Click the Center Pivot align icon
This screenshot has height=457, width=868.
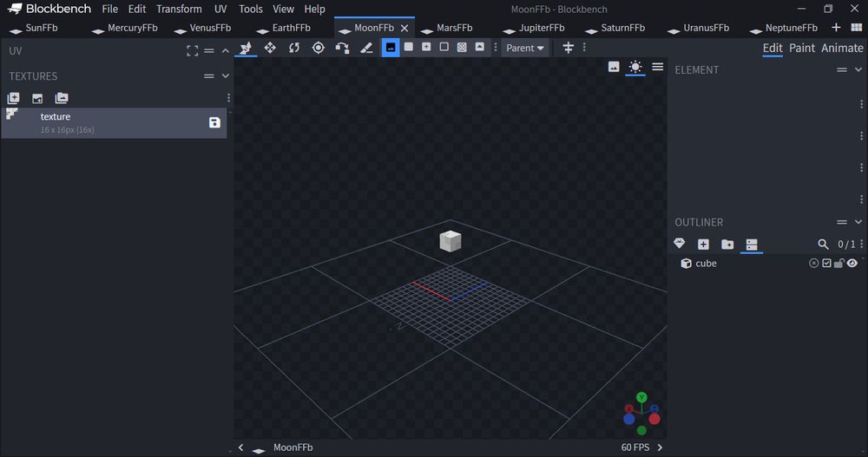568,49
